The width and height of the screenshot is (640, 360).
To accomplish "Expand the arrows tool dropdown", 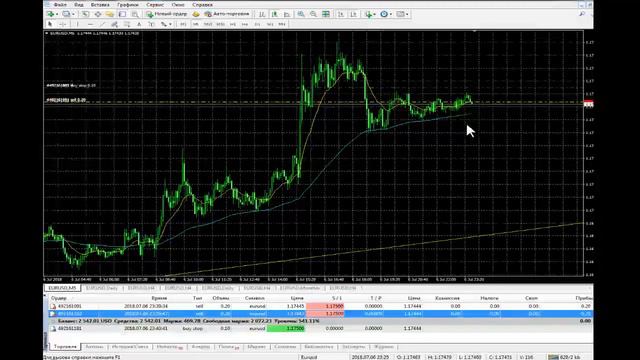I will [170, 24].
